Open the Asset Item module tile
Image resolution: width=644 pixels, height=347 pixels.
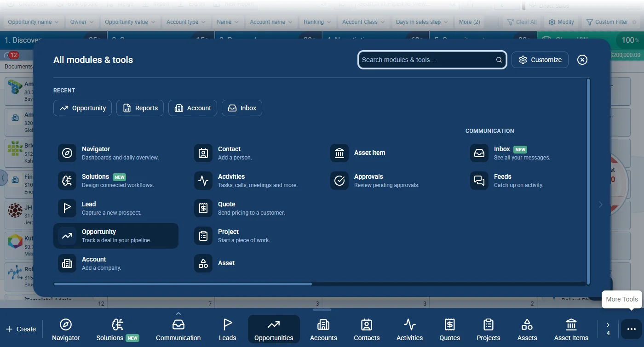[x=388, y=153]
